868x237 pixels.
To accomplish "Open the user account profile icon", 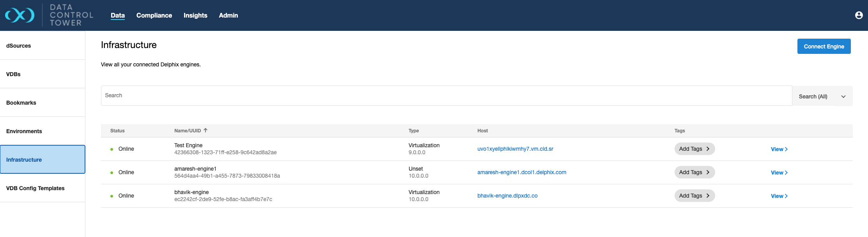I will [859, 15].
